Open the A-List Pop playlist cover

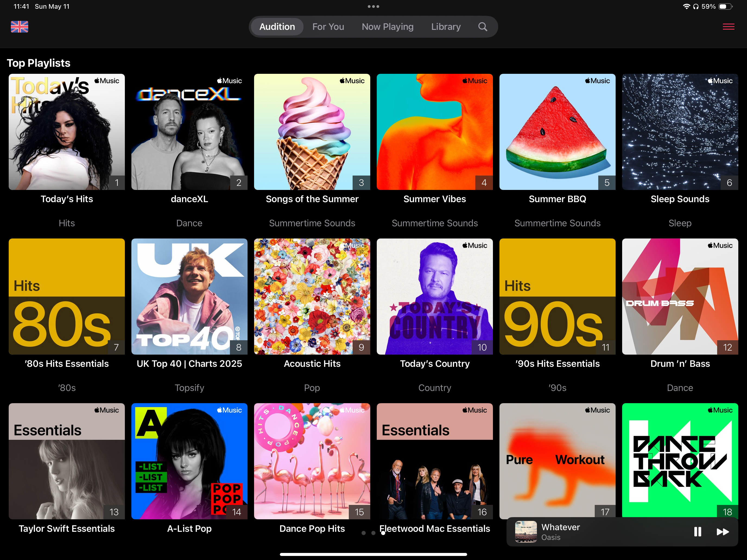(x=189, y=461)
